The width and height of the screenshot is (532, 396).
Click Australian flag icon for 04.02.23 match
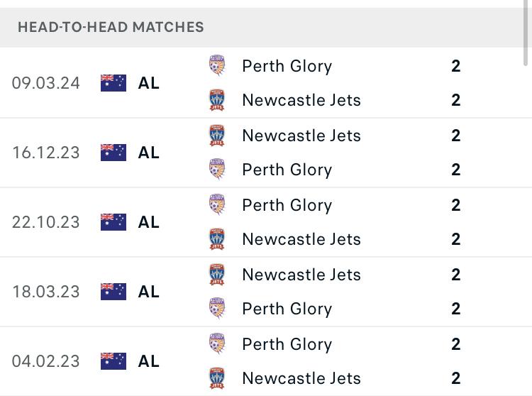point(113,361)
